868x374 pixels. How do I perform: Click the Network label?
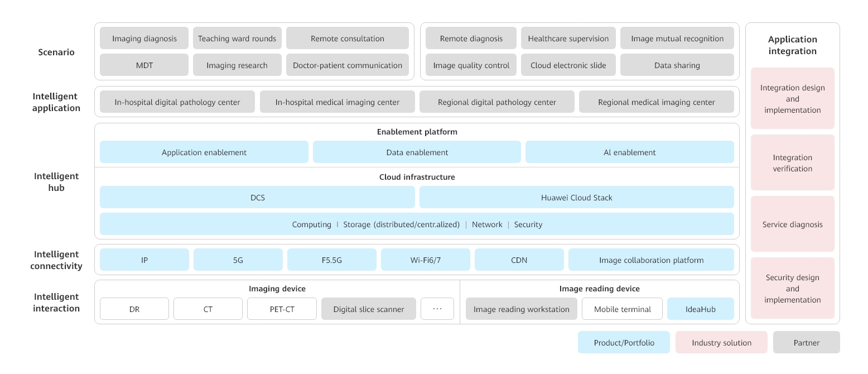click(487, 224)
